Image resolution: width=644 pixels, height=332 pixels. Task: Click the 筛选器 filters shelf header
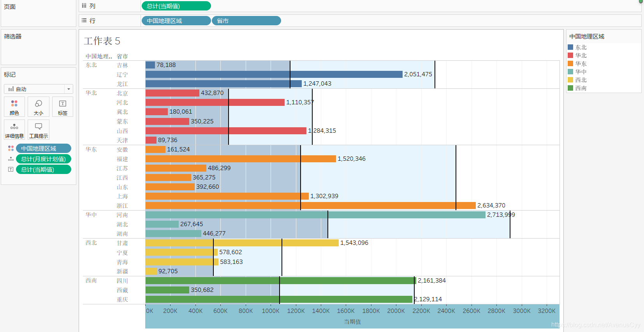13,36
